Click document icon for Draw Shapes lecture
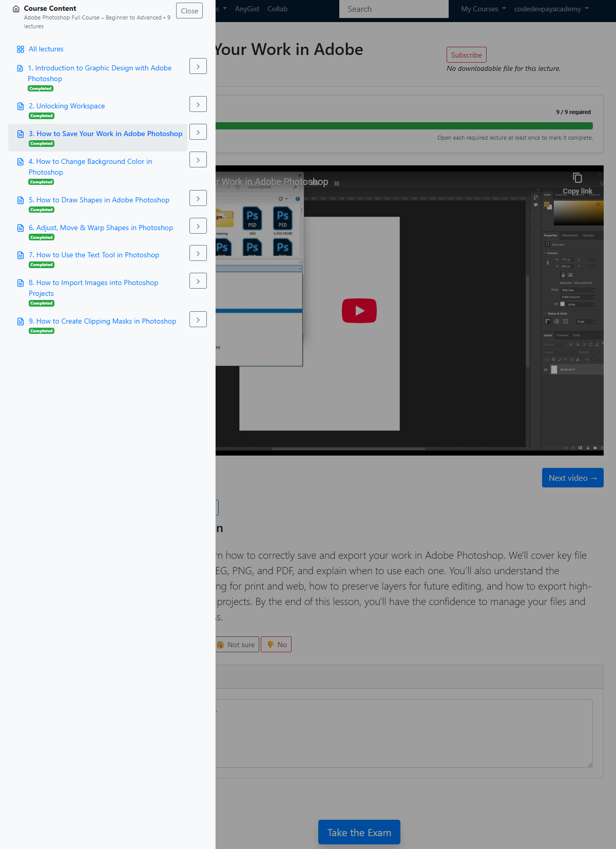 pos(21,200)
